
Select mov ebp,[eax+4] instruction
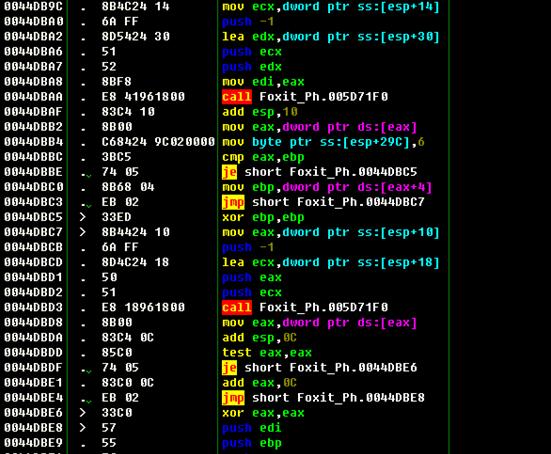pos(327,187)
